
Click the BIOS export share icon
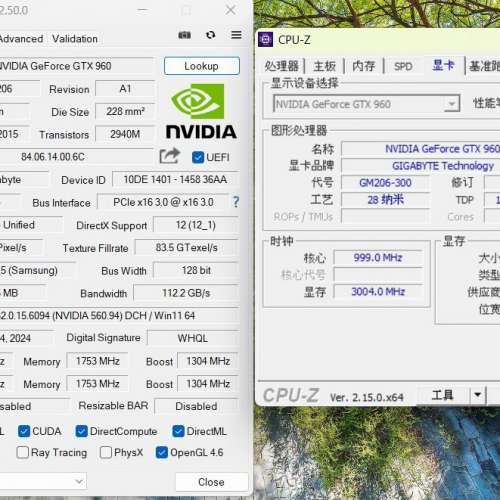point(170,156)
